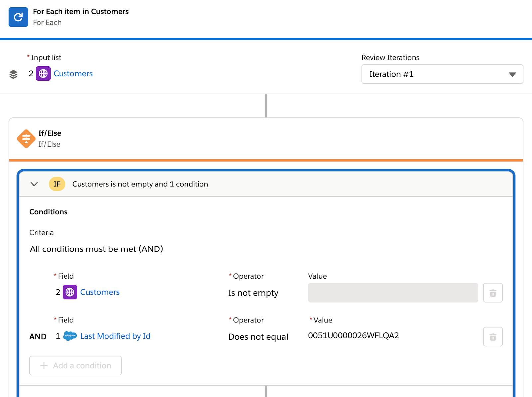Click the orange If/Else signpost icon
Viewport: 532px width, 397px height.
click(26, 138)
